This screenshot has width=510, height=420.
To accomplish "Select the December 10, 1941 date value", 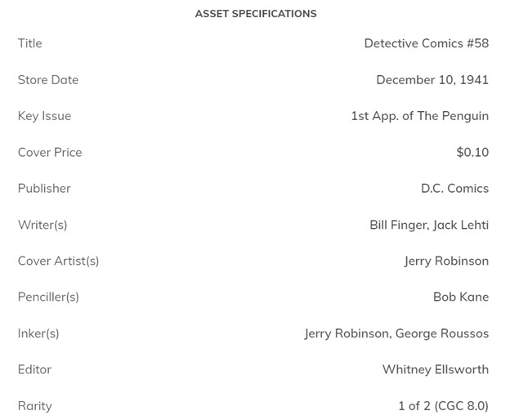I will click(x=432, y=80).
